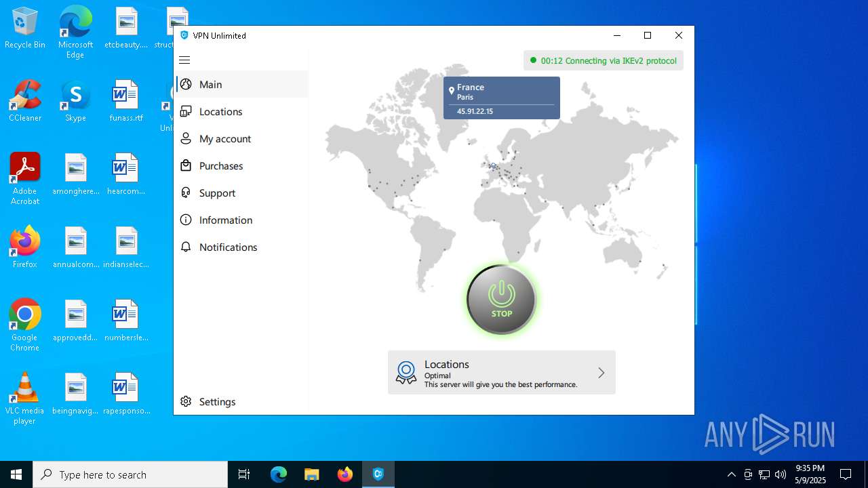Select the numbersle document file

tap(126, 321)
